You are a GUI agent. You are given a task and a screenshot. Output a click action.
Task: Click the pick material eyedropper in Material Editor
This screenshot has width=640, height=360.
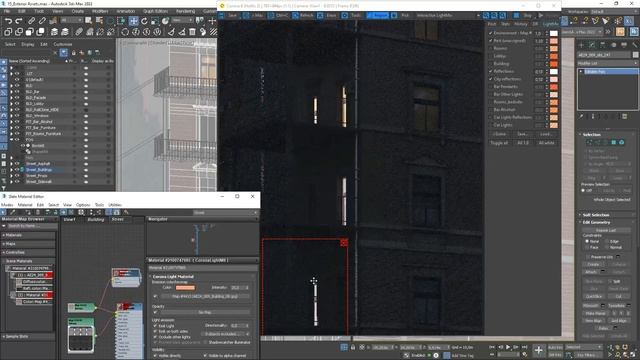pos(13,212)
